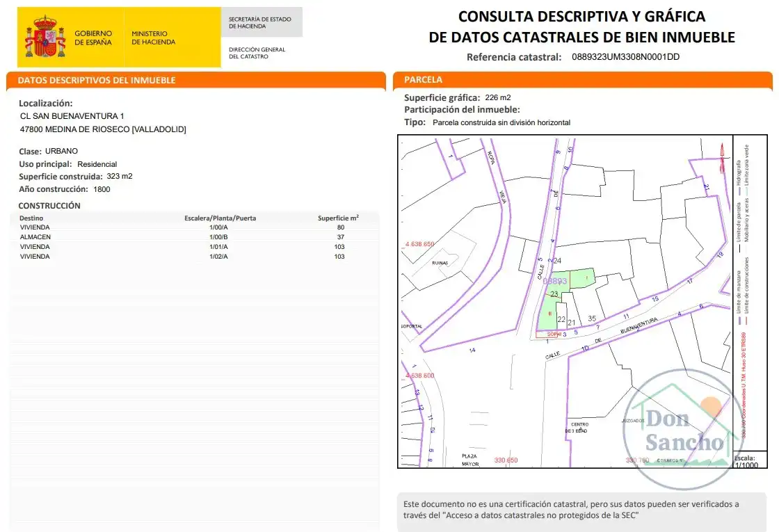This screenshot has height=532, width=779.
Task: Select the address CL SAN BUENAVENTURA 1
Action: pos(72,115)
